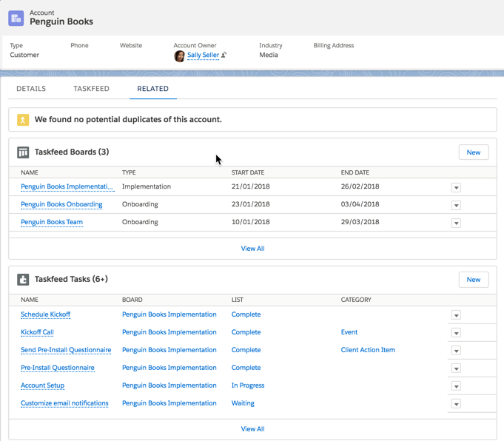Click the end date 03/04/2018
Viewport: 504px width, 441px height.
(x=360, y=204)
